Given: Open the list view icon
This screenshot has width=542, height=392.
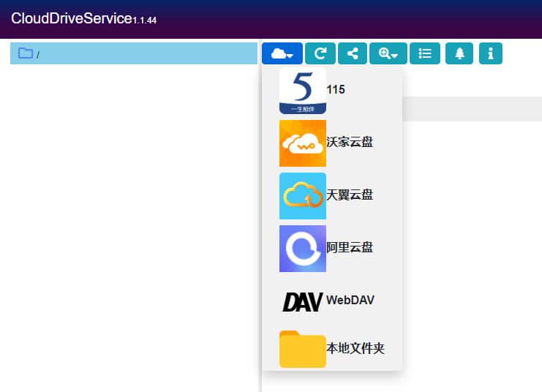Looking at the screenshot, I should coord(425,53).
